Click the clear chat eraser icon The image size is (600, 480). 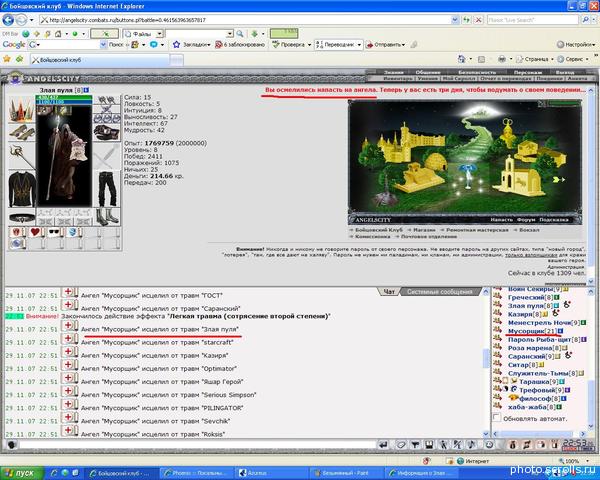[x=401, y=445]
